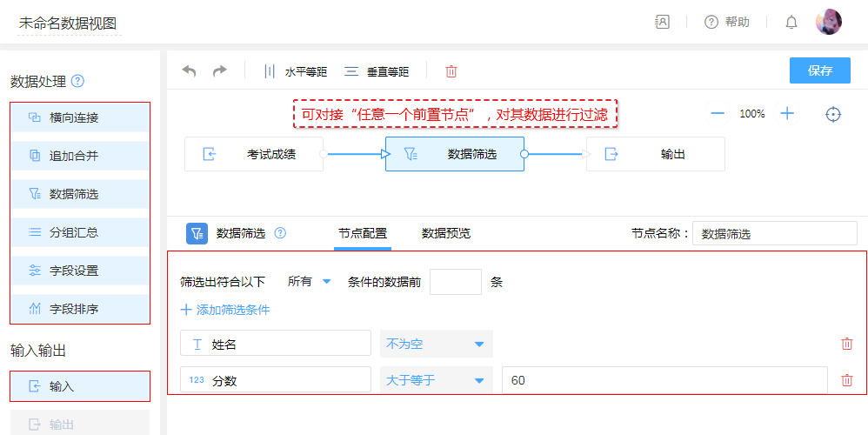Screen dimensions: 868x435
Task: Delete the 姓名 filter condition row
Action: pyautogui.click(x=847, y=344)
